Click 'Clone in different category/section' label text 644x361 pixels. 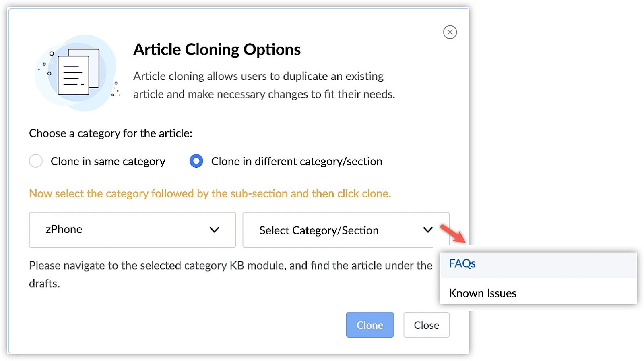coord(296,162)
